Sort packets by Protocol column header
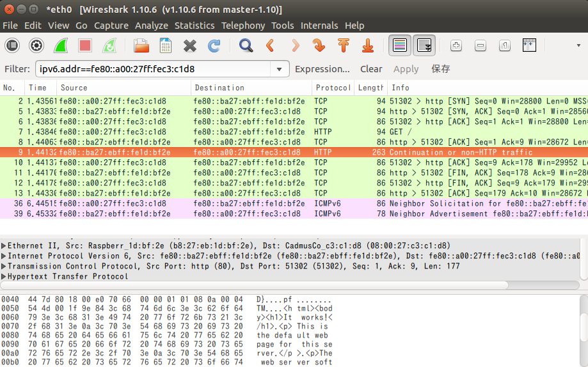The height and width of the screenshot is (367, 588). [332, 88]
